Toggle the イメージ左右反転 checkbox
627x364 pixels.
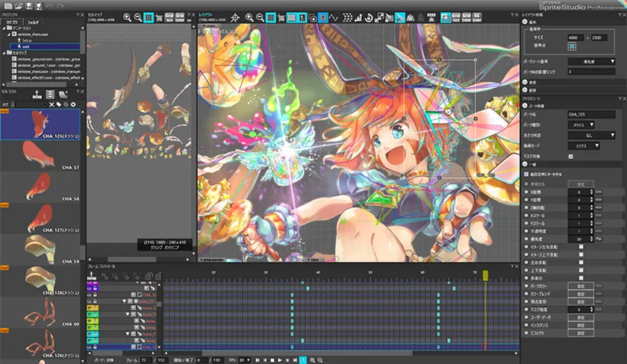(580, 247)
